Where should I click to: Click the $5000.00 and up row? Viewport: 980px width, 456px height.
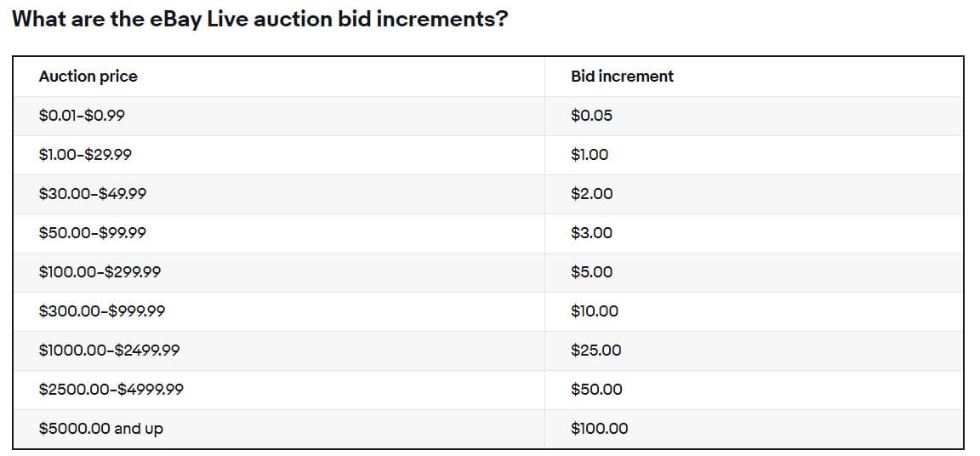tap(100, 429)
